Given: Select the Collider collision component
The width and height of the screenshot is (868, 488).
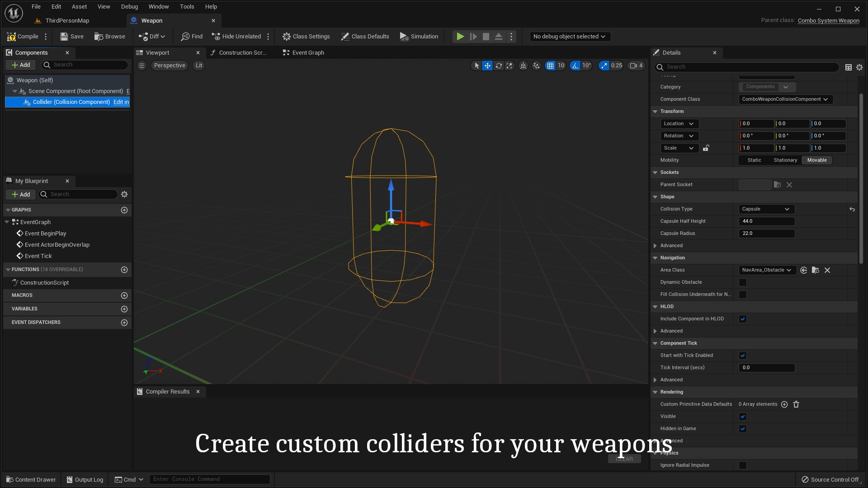Looking at the screenshot, I should [70, 102].
